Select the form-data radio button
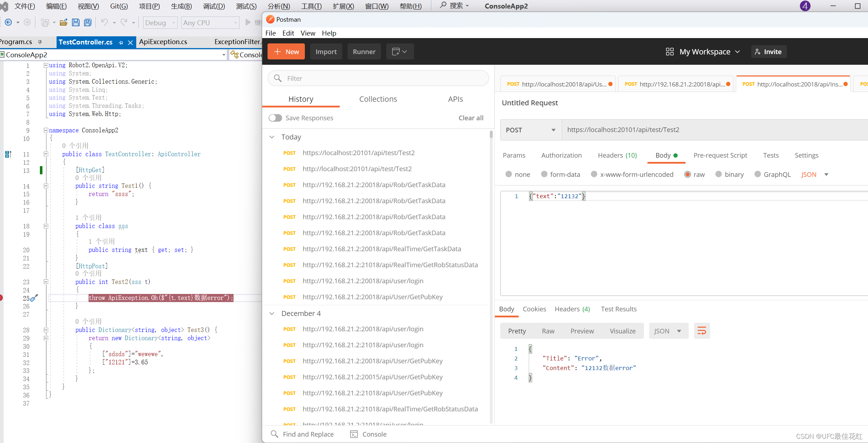 click(x=544, y=174)
